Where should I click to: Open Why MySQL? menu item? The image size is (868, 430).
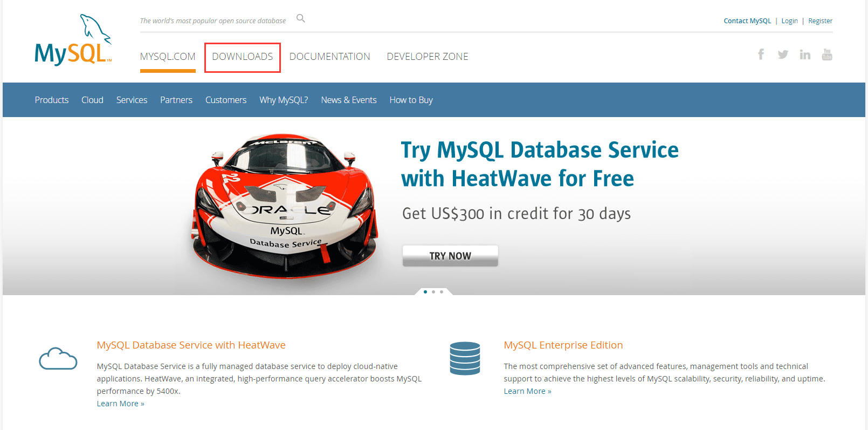284,100
